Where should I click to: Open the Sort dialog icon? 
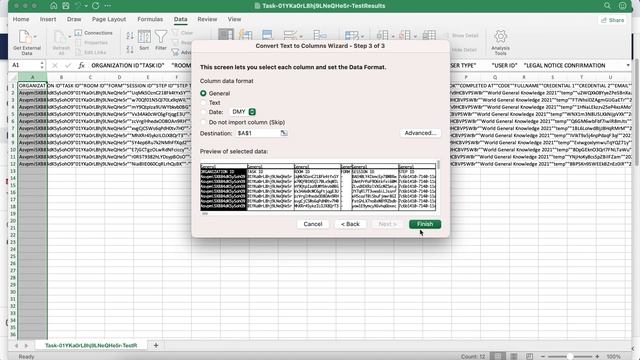(x=144, y=37)
